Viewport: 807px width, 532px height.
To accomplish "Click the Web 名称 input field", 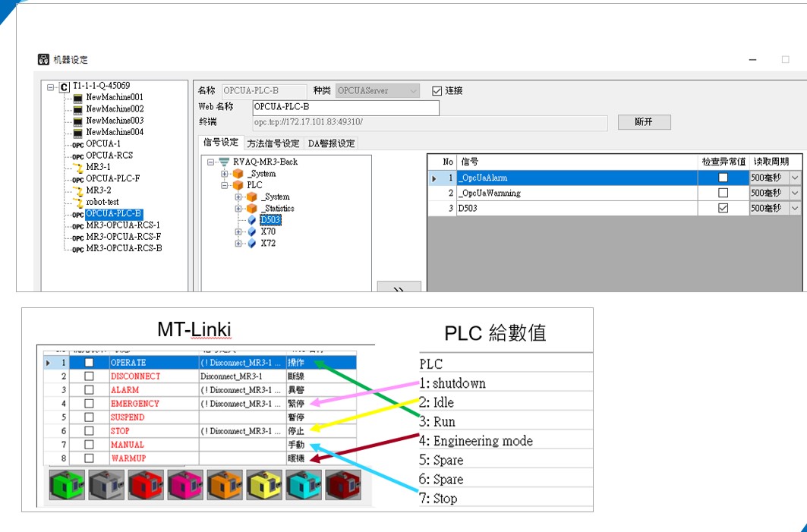I will 346,108.
